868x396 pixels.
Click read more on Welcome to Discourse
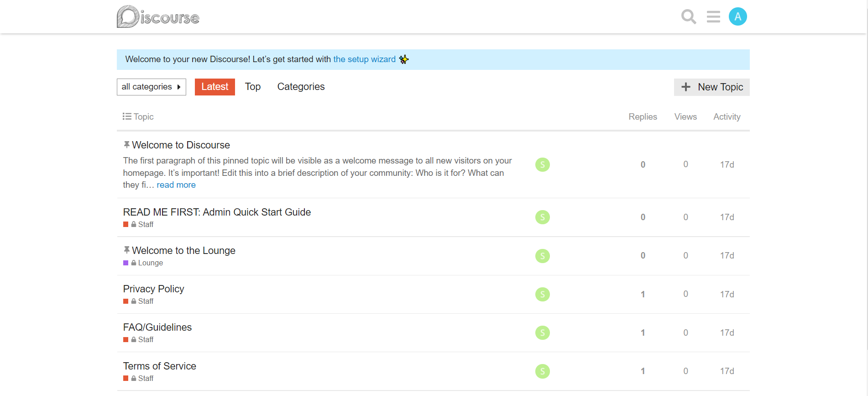[x=176, y=185]
